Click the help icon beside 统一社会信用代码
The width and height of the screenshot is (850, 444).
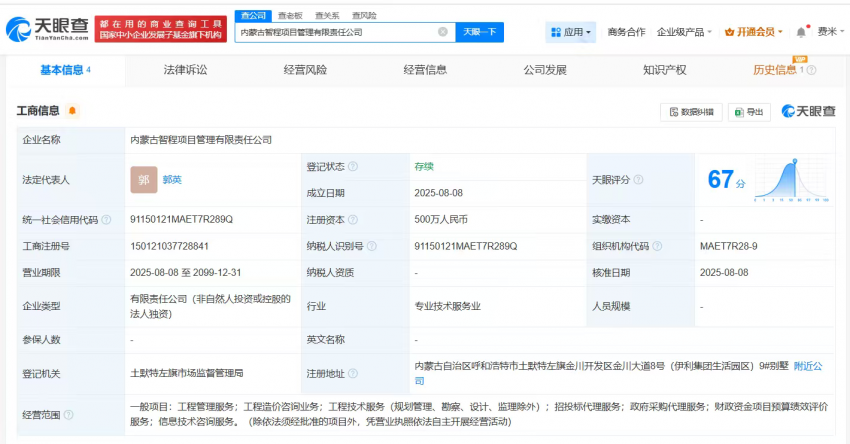pos(106,219)
